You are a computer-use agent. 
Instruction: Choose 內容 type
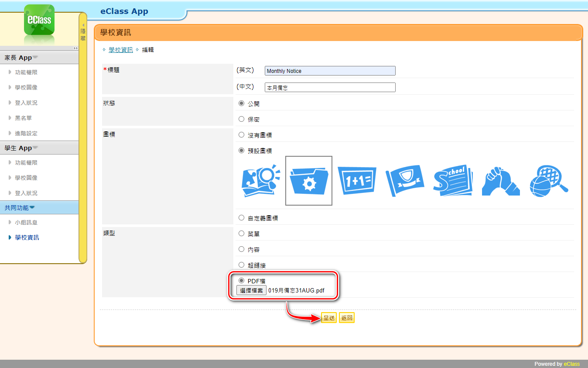(241, 249)
